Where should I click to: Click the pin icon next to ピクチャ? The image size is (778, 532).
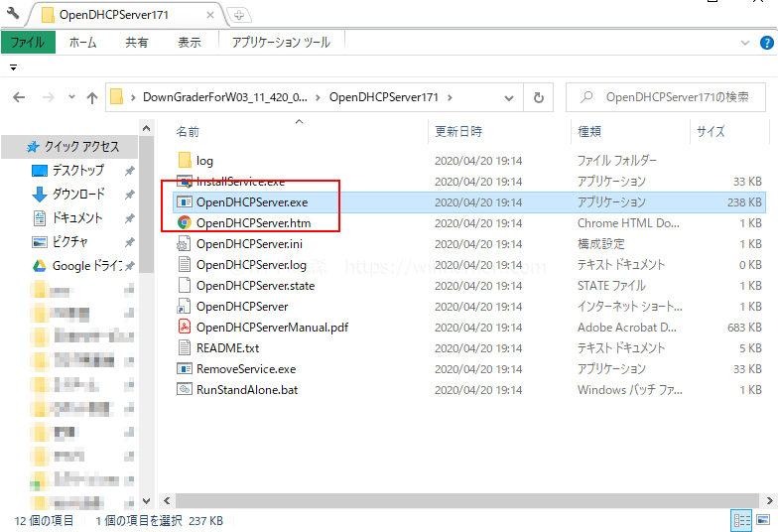click(x=129, y=242)
